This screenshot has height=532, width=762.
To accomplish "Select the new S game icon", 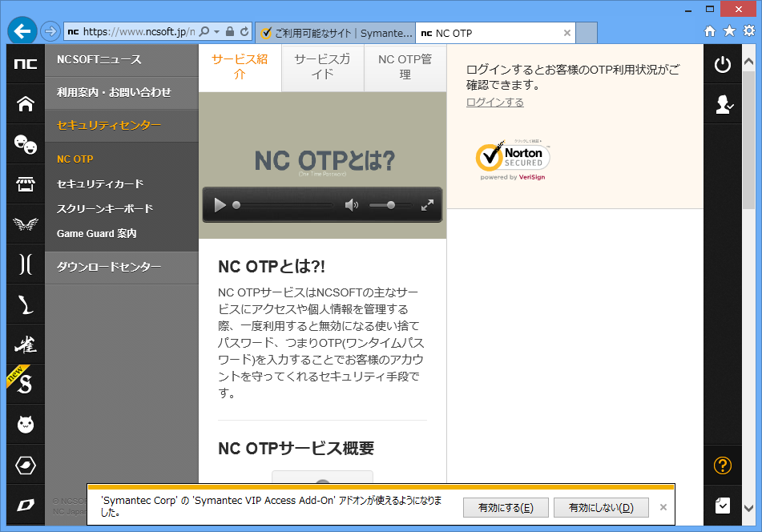I will (26, 385).
